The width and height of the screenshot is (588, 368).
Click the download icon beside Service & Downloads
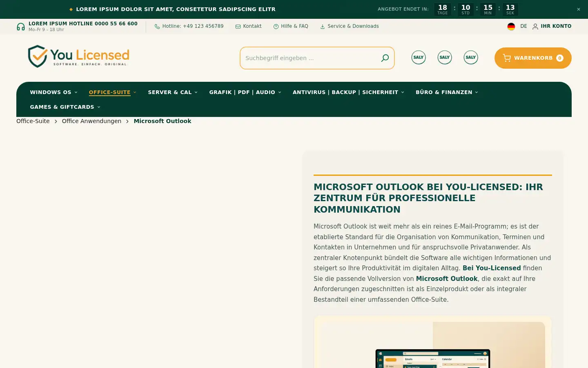pyautogui.click(x=323, y=27)
